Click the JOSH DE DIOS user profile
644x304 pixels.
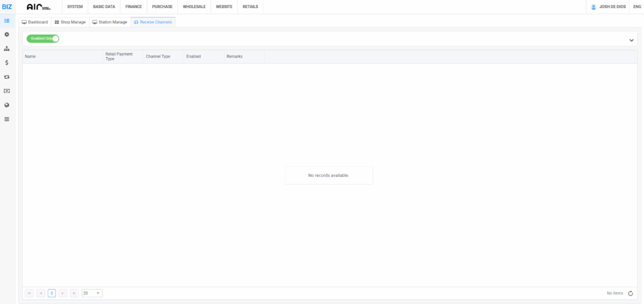click(608, 7)
